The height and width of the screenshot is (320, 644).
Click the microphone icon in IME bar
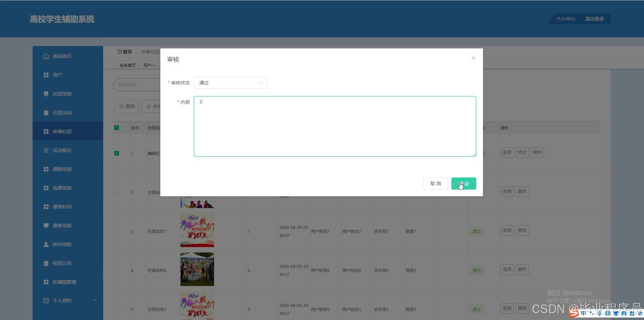click(599, 313)
